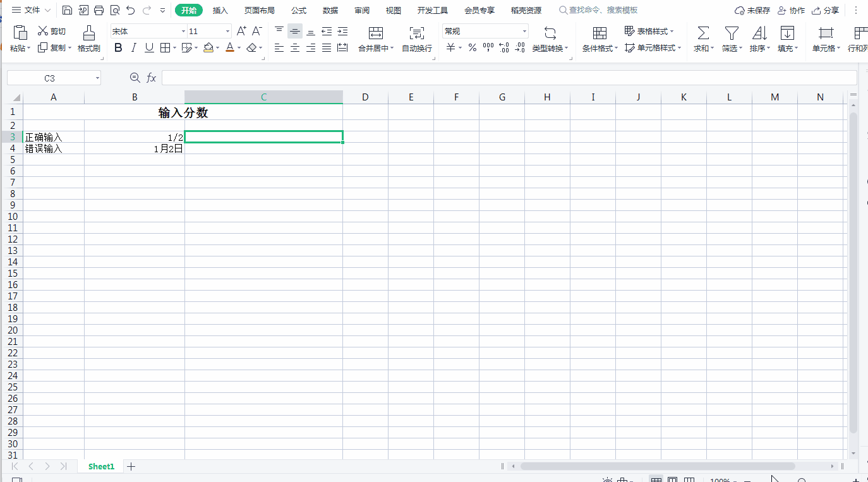Click the AutoSum (求和) sigma icon
Image resolution: width=868 pixels, height=482 pixels.
pyautogui.click(x=703, y=33)
